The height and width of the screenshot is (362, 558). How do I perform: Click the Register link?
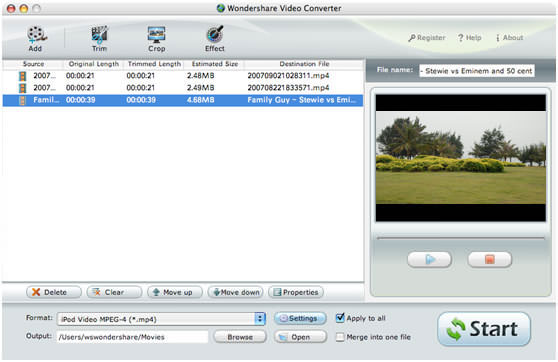click(x=427, y=38)
